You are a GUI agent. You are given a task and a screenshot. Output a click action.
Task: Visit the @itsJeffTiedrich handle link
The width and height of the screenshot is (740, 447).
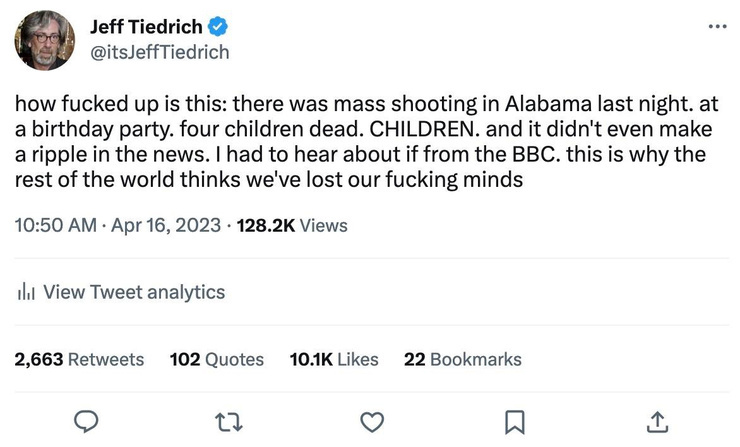click(x=159, y=51)
